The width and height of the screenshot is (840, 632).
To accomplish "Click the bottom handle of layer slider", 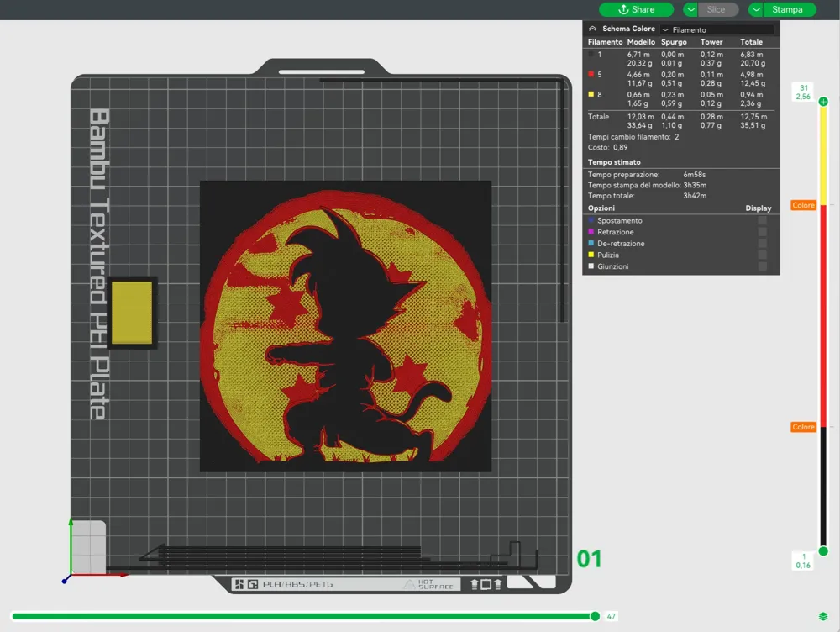I will (823, 551).
